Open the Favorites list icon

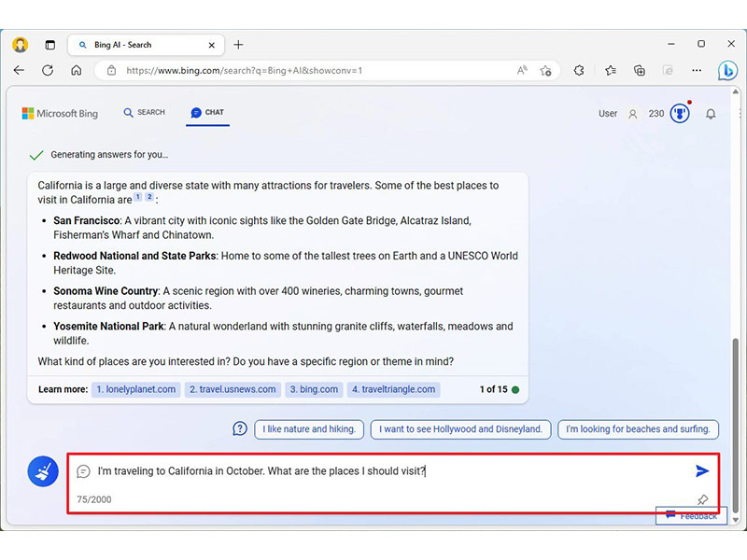coord(611,71)
